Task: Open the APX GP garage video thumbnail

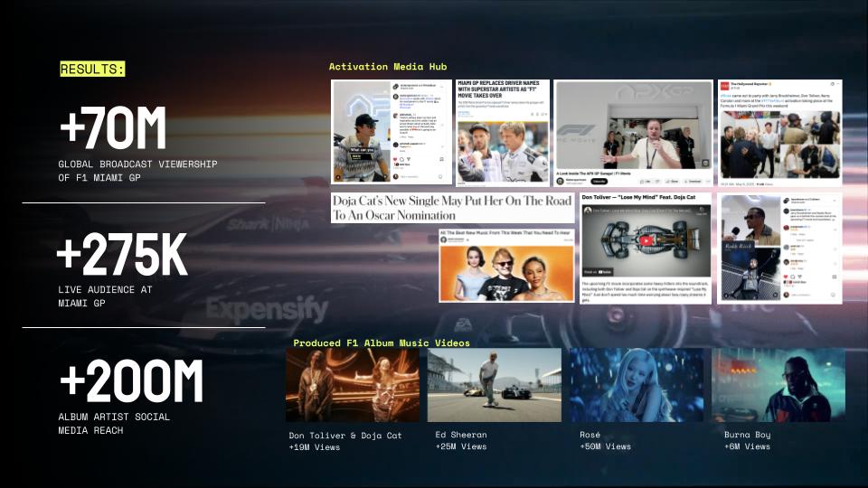Action: pyautogui.click(x=633, y=125)
